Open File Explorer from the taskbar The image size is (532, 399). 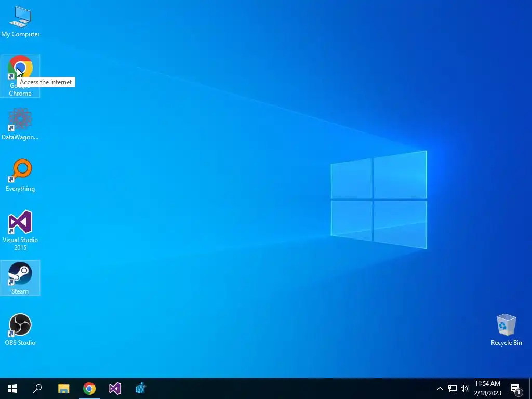tap(63, 389)
